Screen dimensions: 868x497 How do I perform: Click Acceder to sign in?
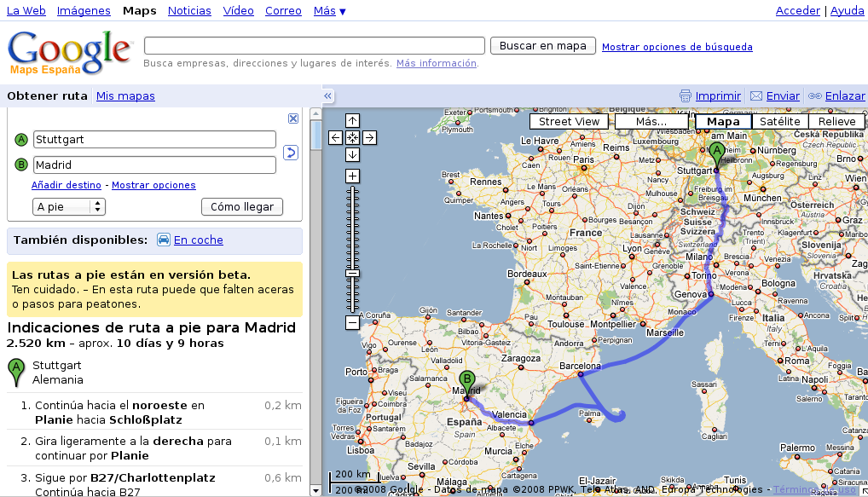(x=798, y=10)
